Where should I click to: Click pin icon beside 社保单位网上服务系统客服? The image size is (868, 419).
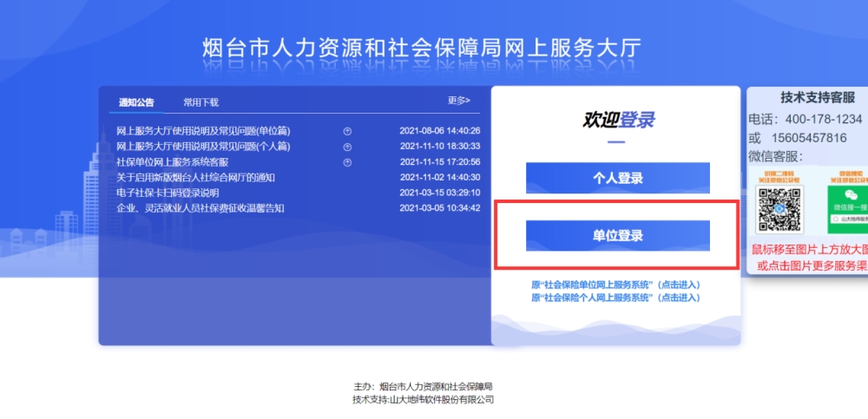(348, 163)
